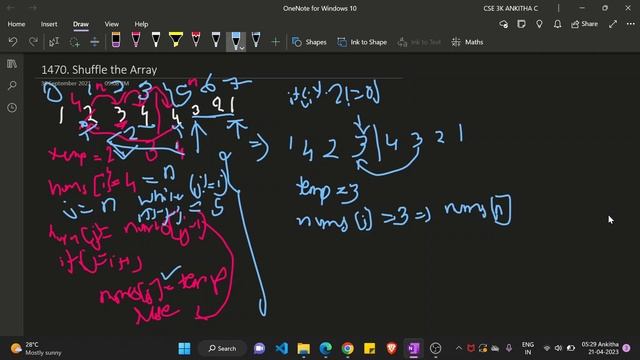Viewport: 640px width, 360px height.
Task: Open the clock and date flyout
Action: (600, 348)
